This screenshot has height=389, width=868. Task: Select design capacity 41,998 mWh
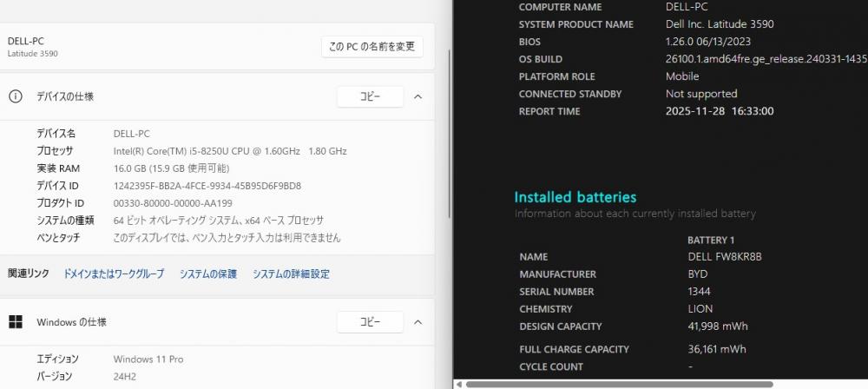718,327
